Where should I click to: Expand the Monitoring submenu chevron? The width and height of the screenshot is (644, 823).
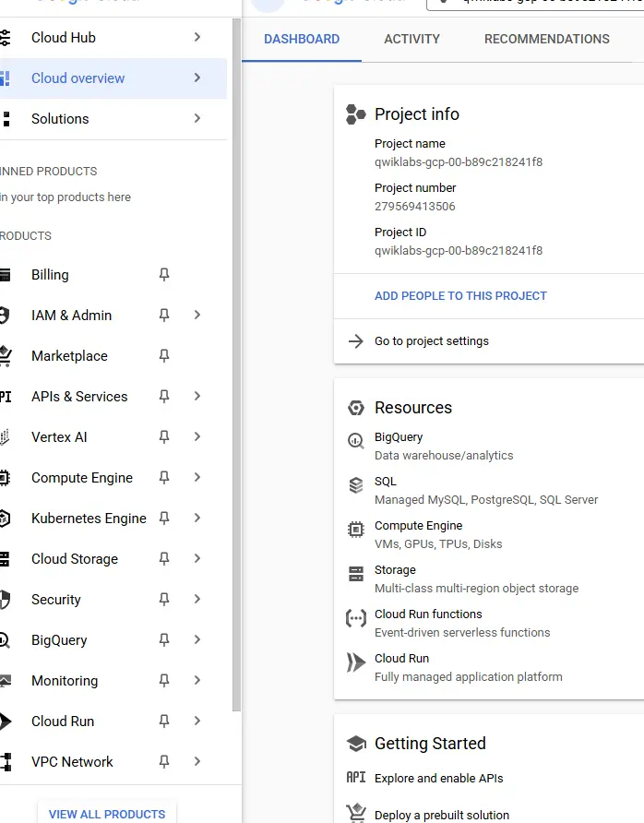click(197, 680)
